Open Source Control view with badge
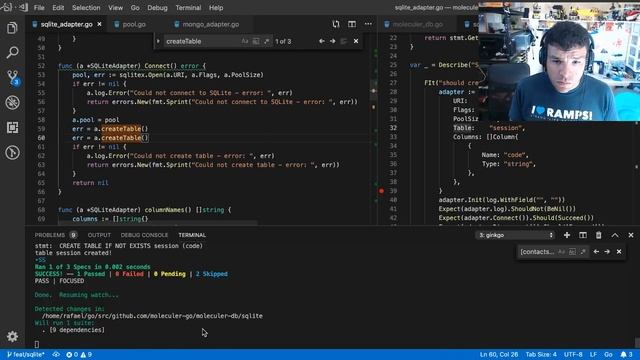 (13, 77)
